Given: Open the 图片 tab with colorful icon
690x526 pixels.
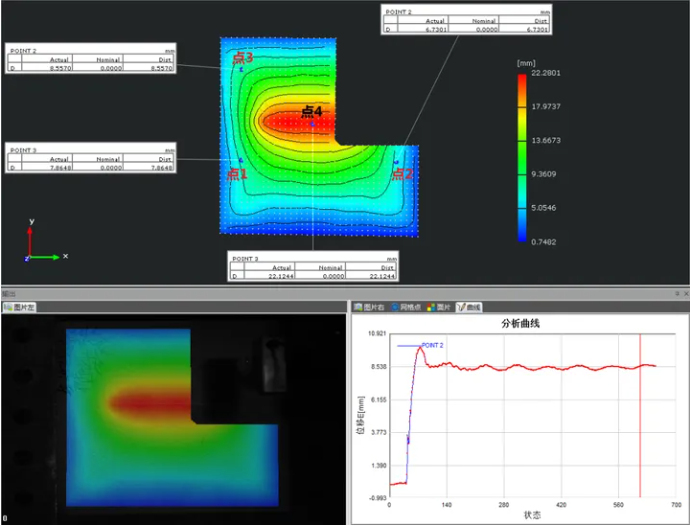Looking at the screenshot, I should [x=441, y=307].
